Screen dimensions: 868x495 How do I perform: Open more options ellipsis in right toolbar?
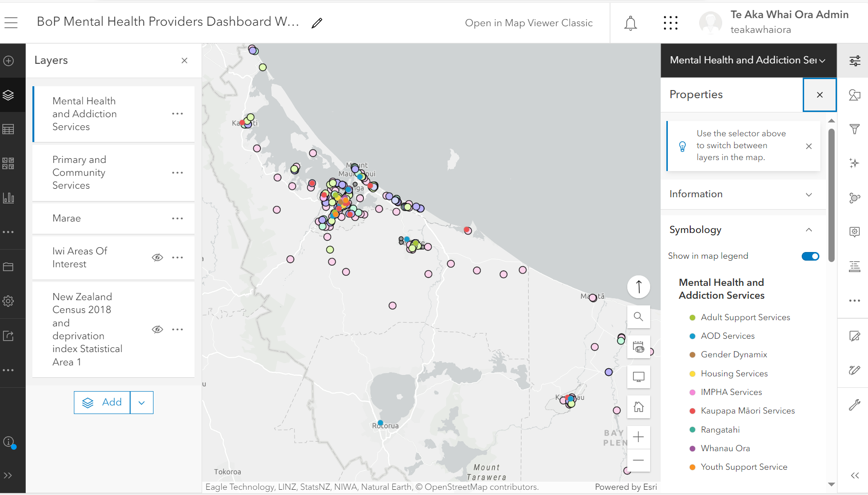[855, 301]
